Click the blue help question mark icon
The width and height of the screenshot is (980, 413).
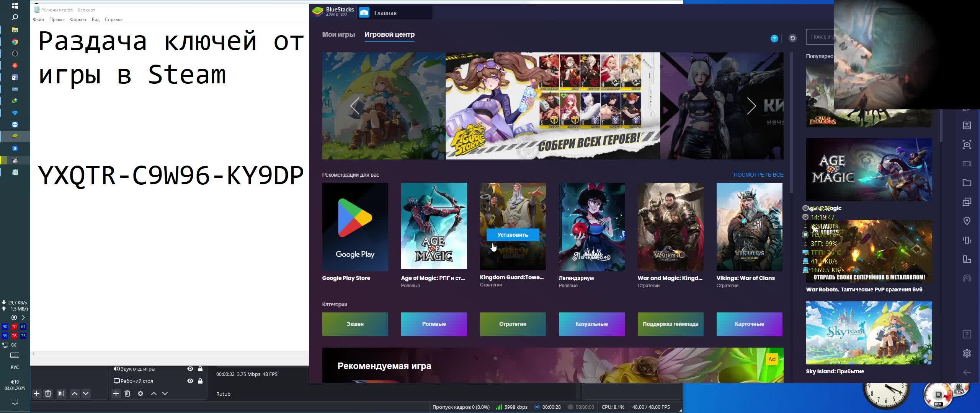(x=774, y=38)
